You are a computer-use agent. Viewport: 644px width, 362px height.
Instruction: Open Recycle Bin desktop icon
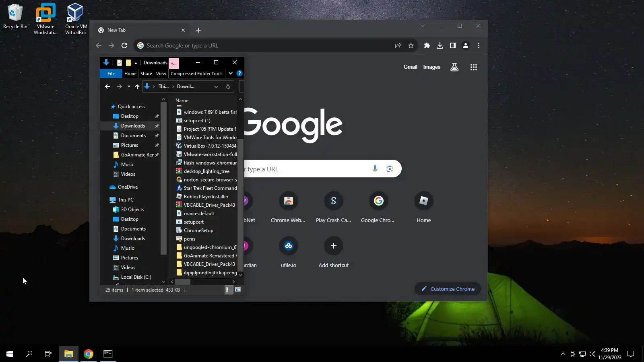click(15, 16)
